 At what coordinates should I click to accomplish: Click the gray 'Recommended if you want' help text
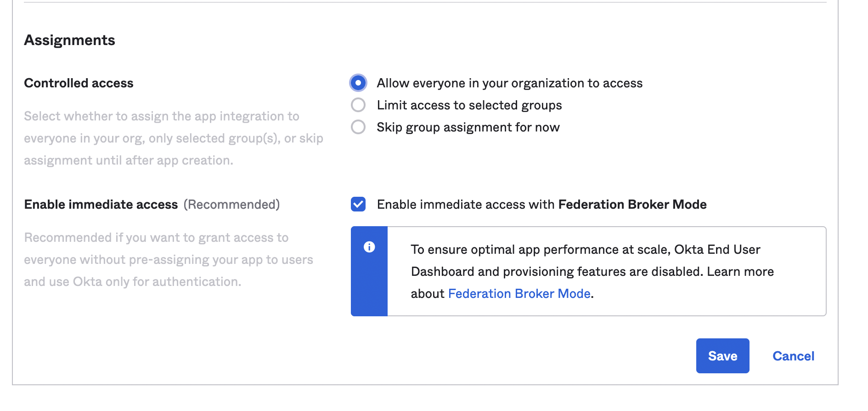[169, 260]
